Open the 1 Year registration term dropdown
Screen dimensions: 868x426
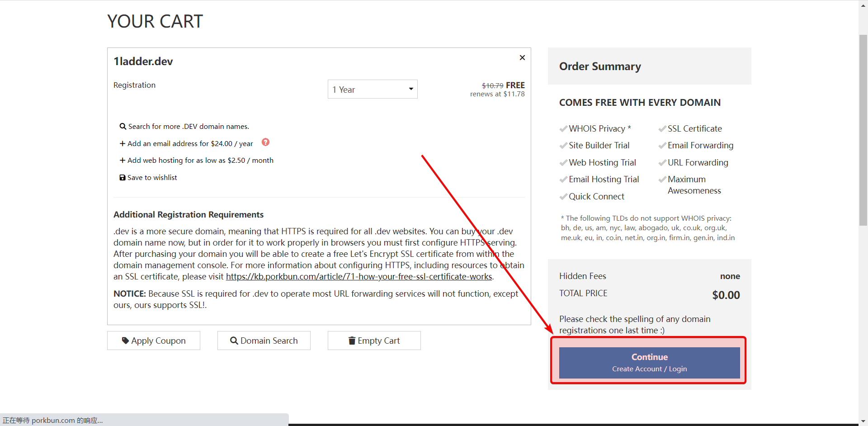coord(373,89)
